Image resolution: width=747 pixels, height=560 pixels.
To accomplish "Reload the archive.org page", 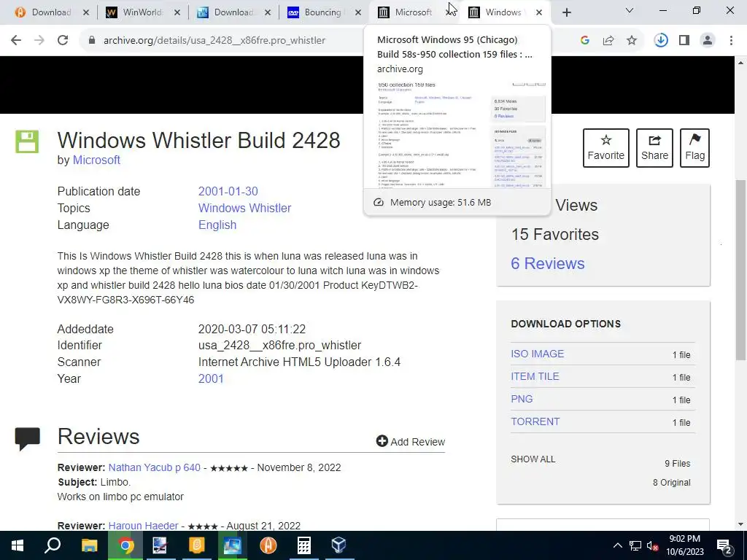I will 63,40.
